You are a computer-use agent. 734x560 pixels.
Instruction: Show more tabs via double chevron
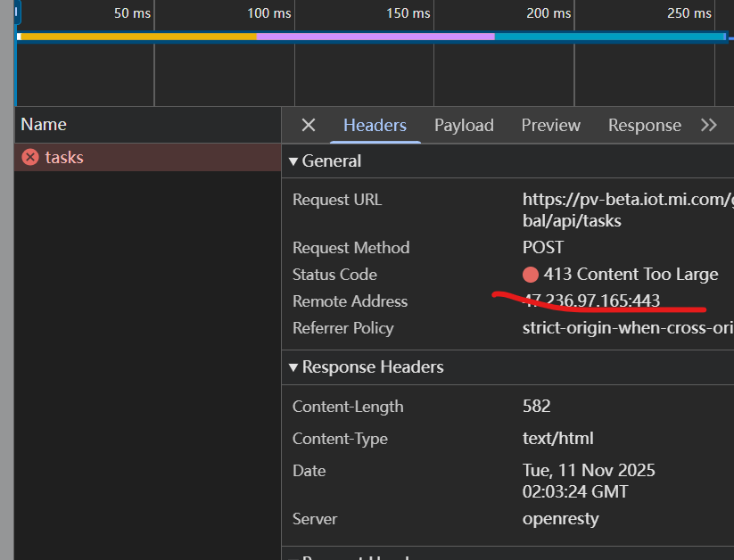coord(709,125)
